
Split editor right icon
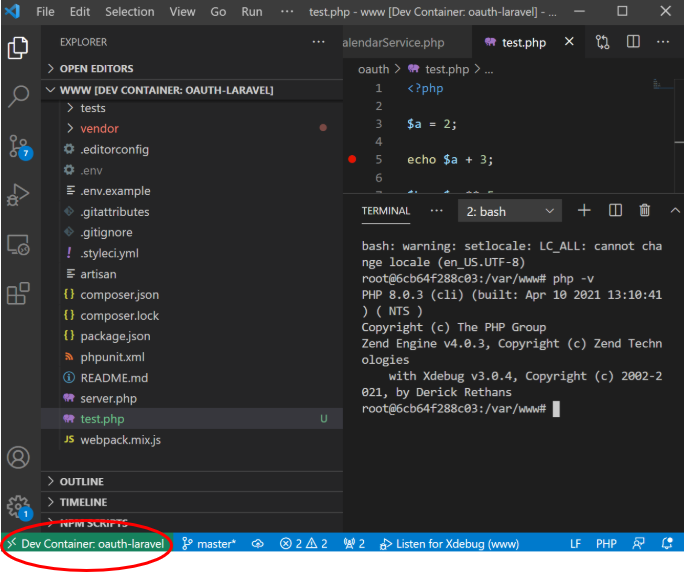[633, 42]
